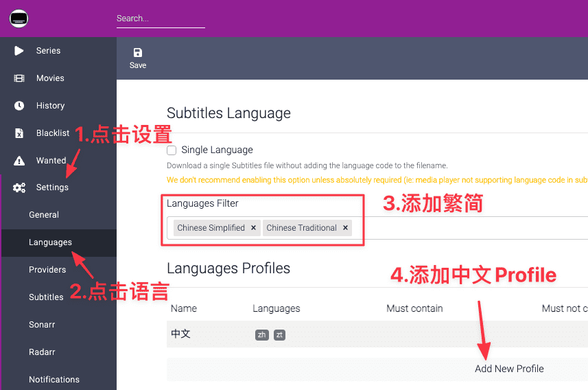The width and height of the screenshot is (588, 390).
Task: Click the Save button label
Action: coord(138,65)
